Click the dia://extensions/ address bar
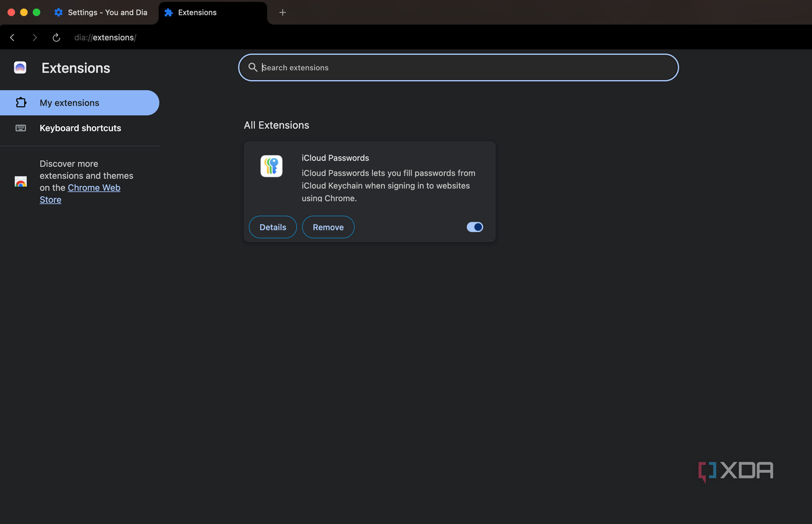Image resolution: width=812 pixels, height=524 pixels. pos(105,37)
